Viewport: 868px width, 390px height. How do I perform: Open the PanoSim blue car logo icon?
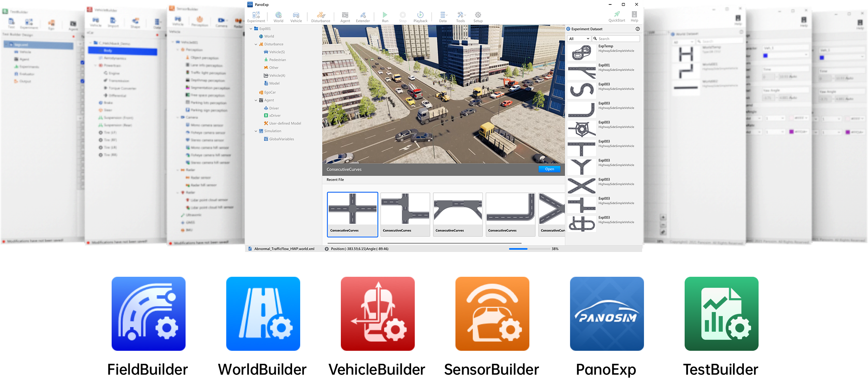(607, 314)
